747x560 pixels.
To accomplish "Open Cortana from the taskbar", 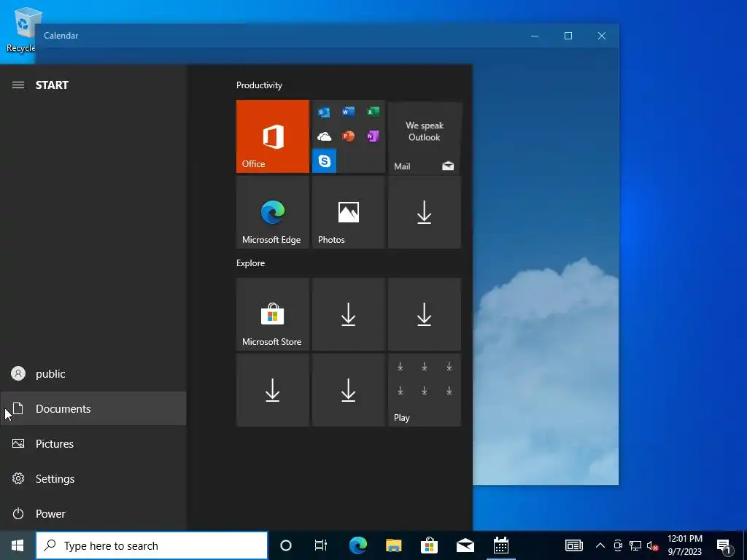I will click(286, 545).
